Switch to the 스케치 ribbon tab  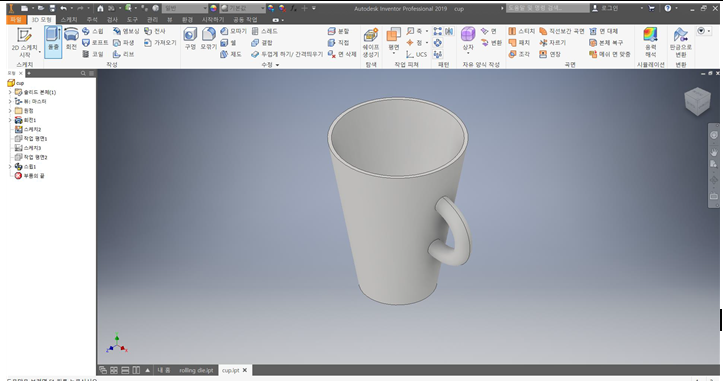(69, 19)
